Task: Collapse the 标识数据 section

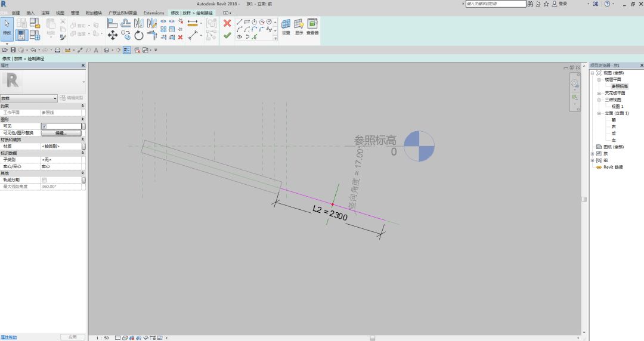Action: click(82, 153)
